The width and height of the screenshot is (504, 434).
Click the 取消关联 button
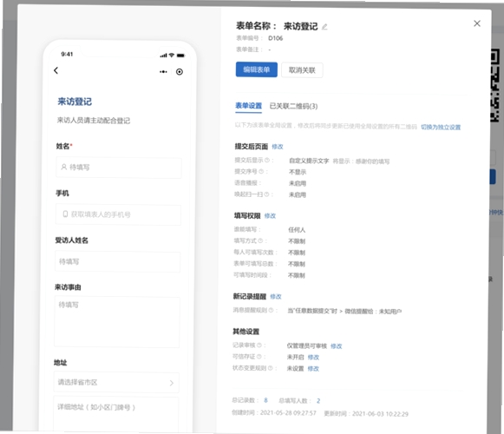point(302,70)
